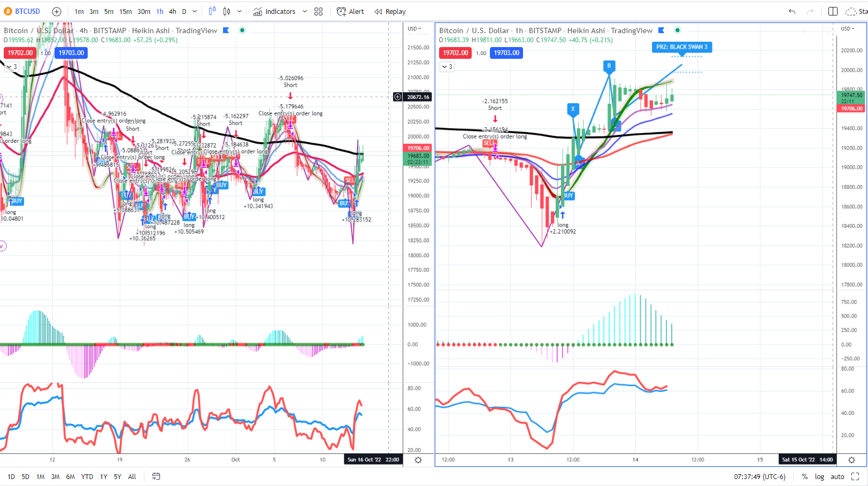This screenshot has width=868, height=486.
Task: Open chart settings gear on the 4h chart
Action: point(418,460)
